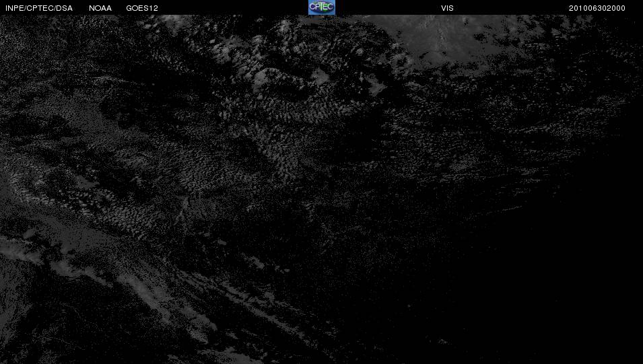Screen dimensions: 643x364
Task: Click the NOAA label in the header
Action: click(100, 8)
